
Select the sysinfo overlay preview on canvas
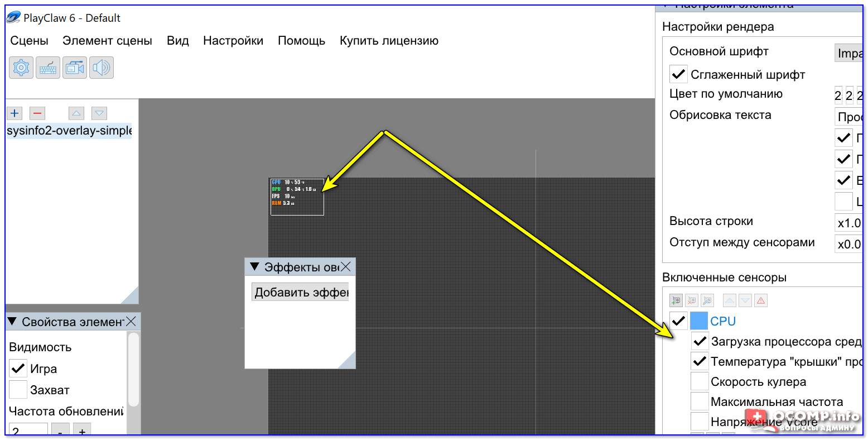click(297, 197)
